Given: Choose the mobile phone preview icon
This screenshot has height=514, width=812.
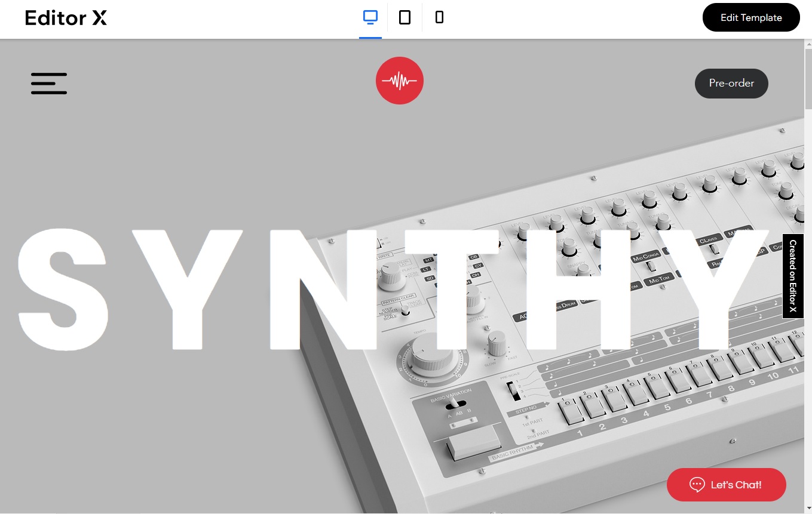Looking at the screenshot, I should pos(439,17).
